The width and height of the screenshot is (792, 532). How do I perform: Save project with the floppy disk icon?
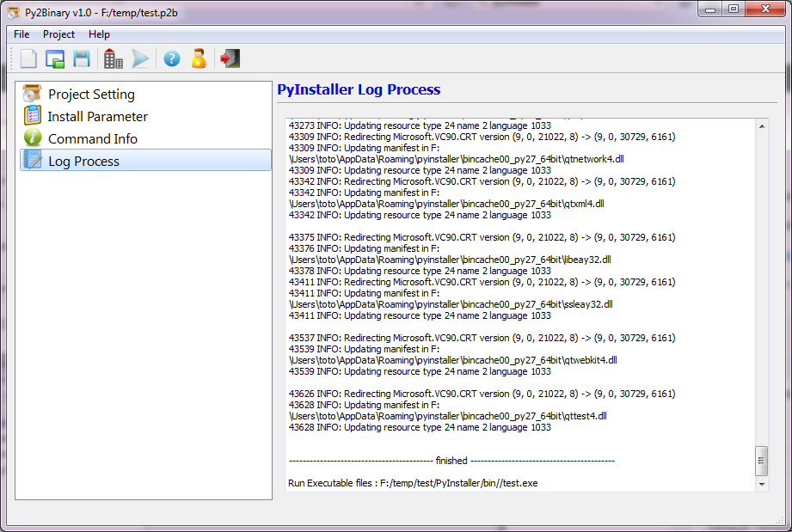click(82, 59)
